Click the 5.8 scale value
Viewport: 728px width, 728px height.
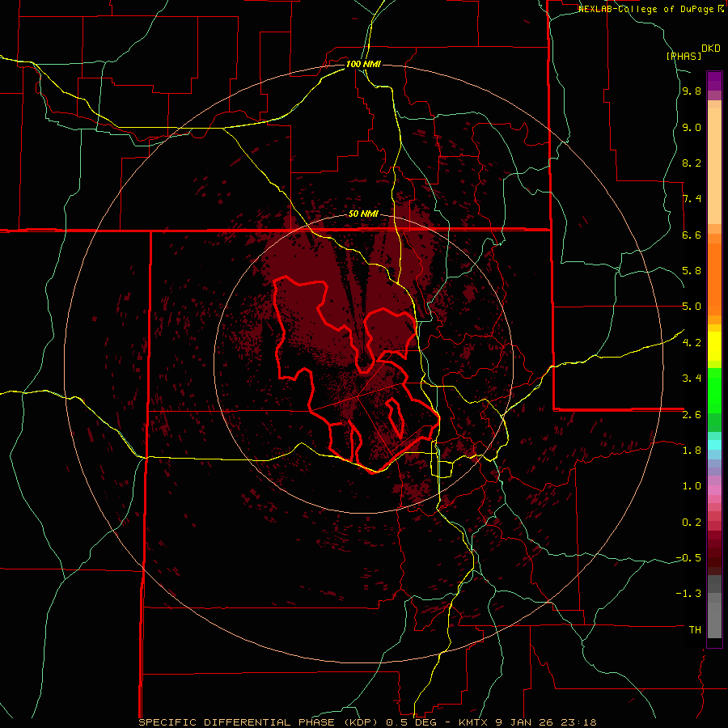tap(692, 271)
